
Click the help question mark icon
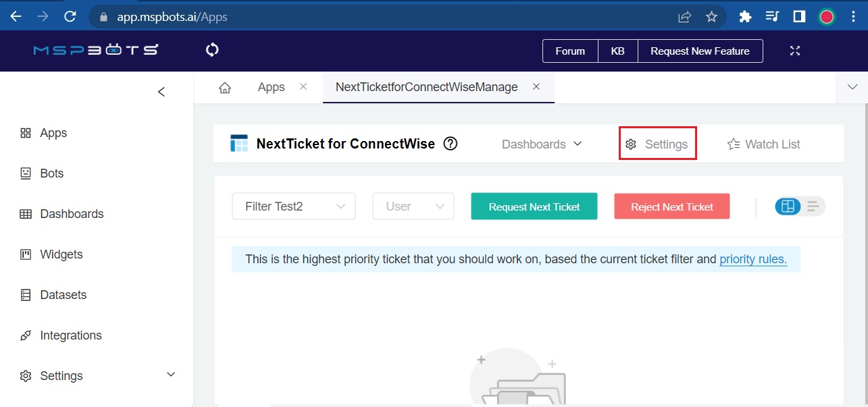coord(451,144)
